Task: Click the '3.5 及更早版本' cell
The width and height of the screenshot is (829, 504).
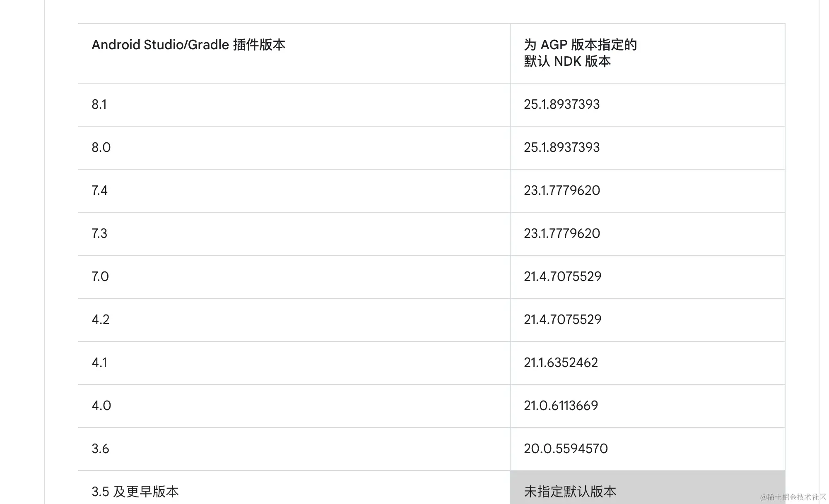Action: pyautogui.click(x=135, y=492)
